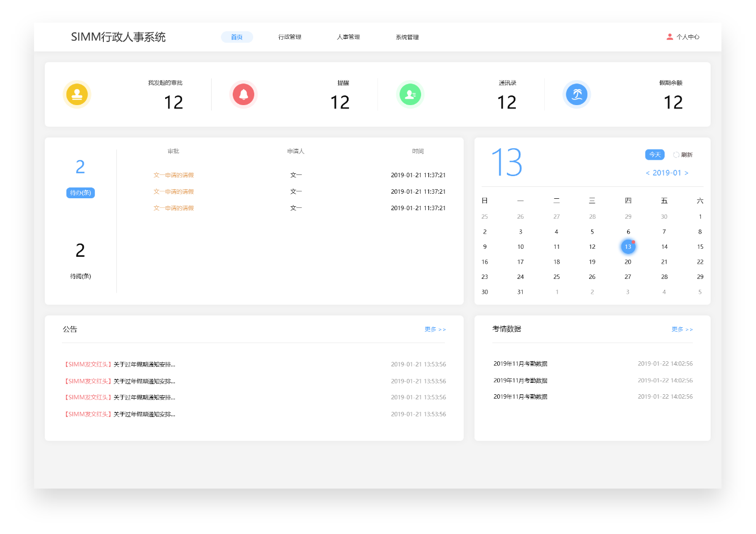
Task: Select day 19 in the calendar
Action: pos(592,262)
